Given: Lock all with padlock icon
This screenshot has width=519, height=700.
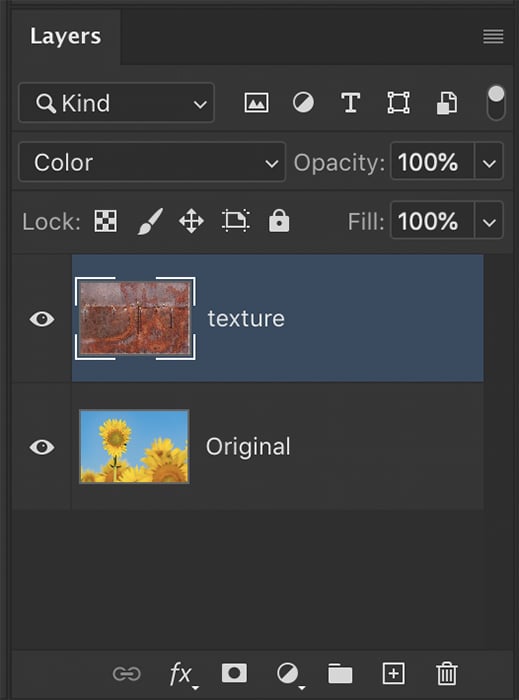Looking at the screenshot, I should (279, 221).
